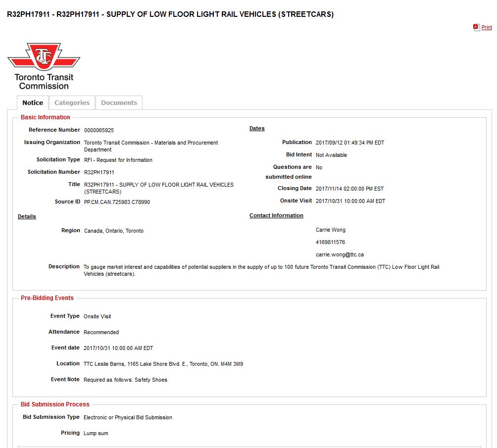This screenshot has width=497, height=448.
Task: Click the reference number 0000065925
Action: 99,131
